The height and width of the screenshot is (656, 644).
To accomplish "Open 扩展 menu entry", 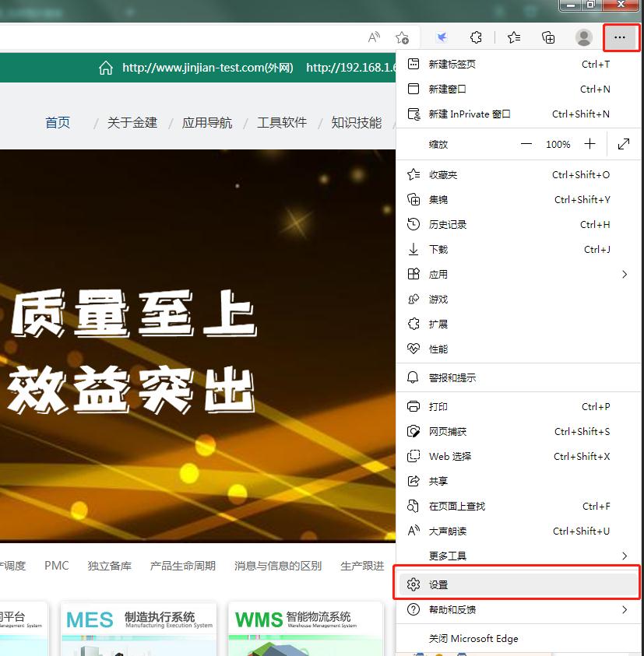I will tap(518, 324).
